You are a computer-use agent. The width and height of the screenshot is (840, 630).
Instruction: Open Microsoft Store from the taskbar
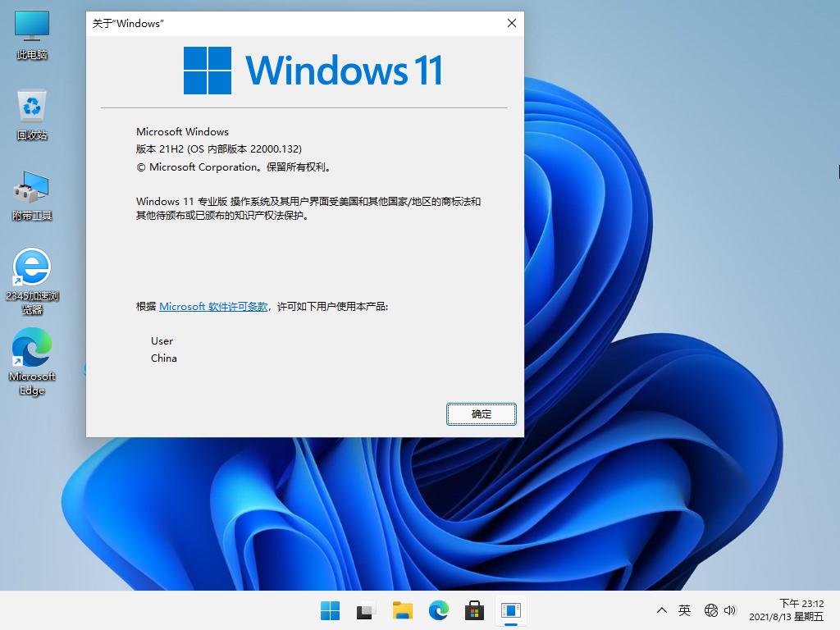475,610
